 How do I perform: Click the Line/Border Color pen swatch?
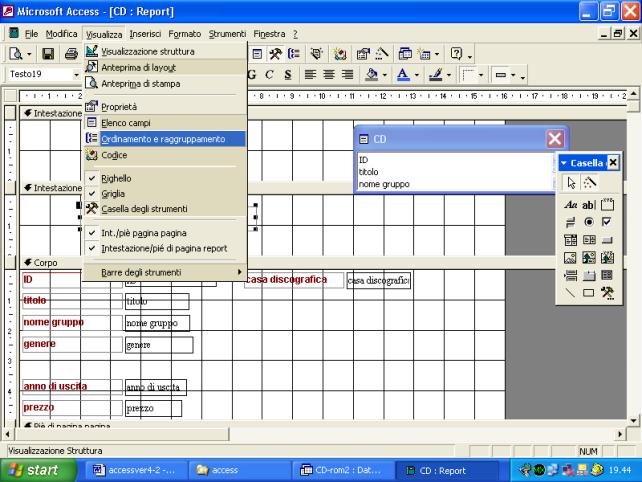coord(436,75)
